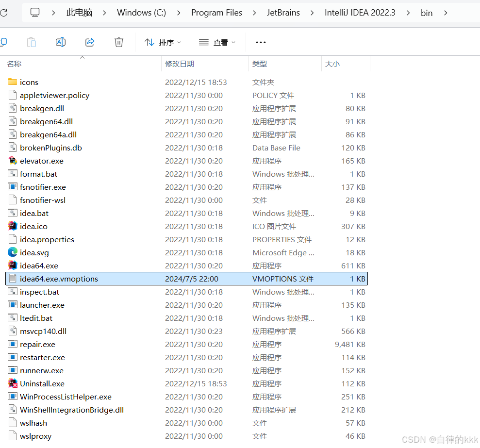Click the idea64.exe.vmoptions document icon

(x=13, y=278)
